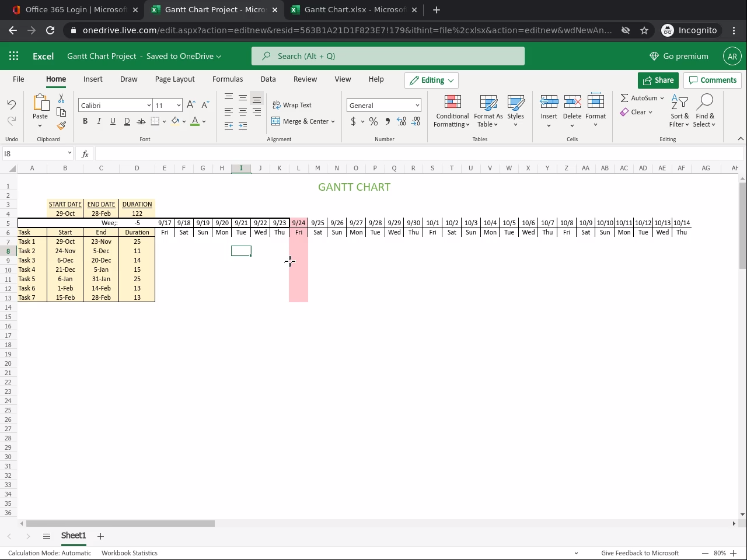The image size is (747, 560).
Task: Open the font size 11 dropdown
Action: tap(179, 105)
